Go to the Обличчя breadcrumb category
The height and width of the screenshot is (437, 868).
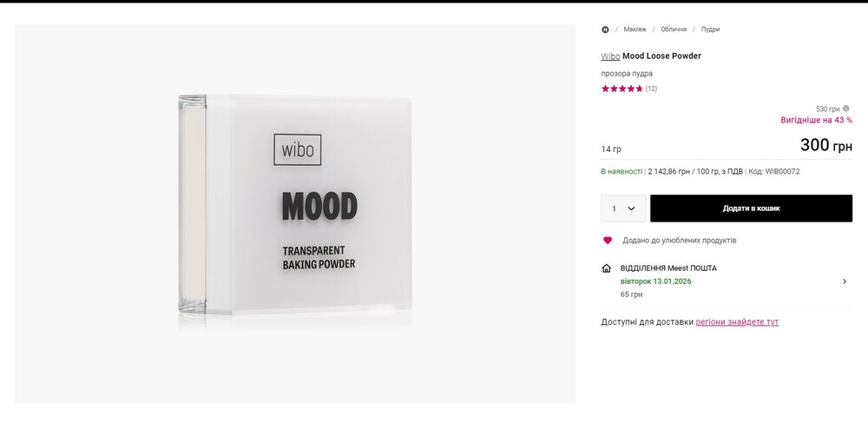point(674,30)
